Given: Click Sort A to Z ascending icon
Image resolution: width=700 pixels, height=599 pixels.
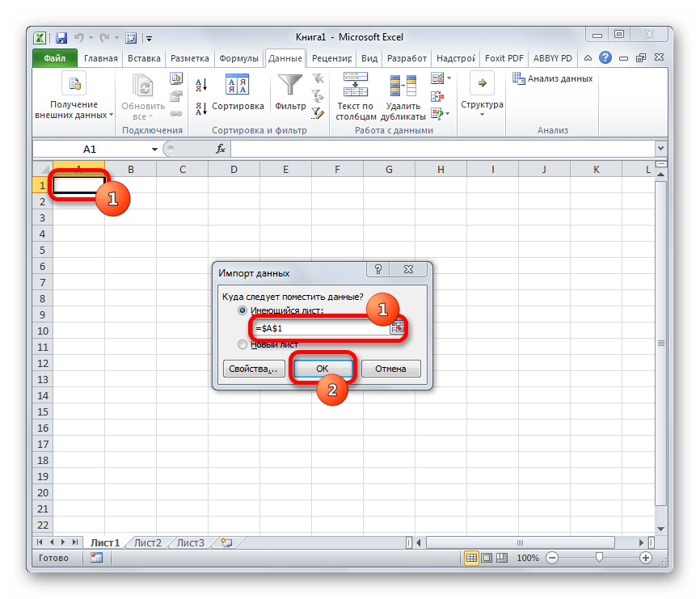Looking at the screenshot, I should pos(201,85).
